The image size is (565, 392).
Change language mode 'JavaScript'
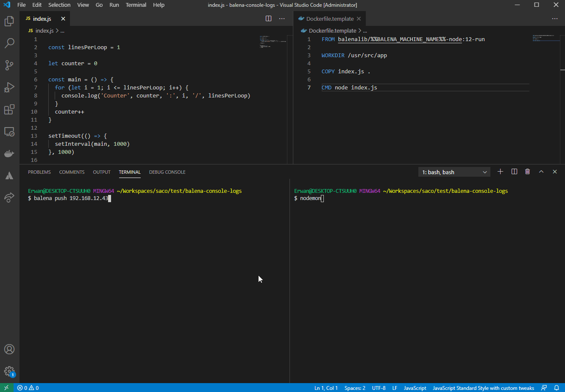(x=415, y=388)
